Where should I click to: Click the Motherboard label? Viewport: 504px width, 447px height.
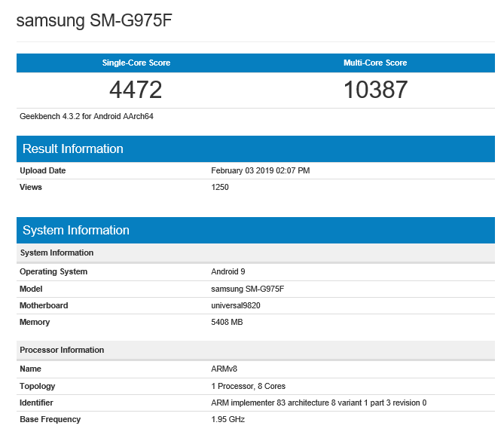[44, 305]
